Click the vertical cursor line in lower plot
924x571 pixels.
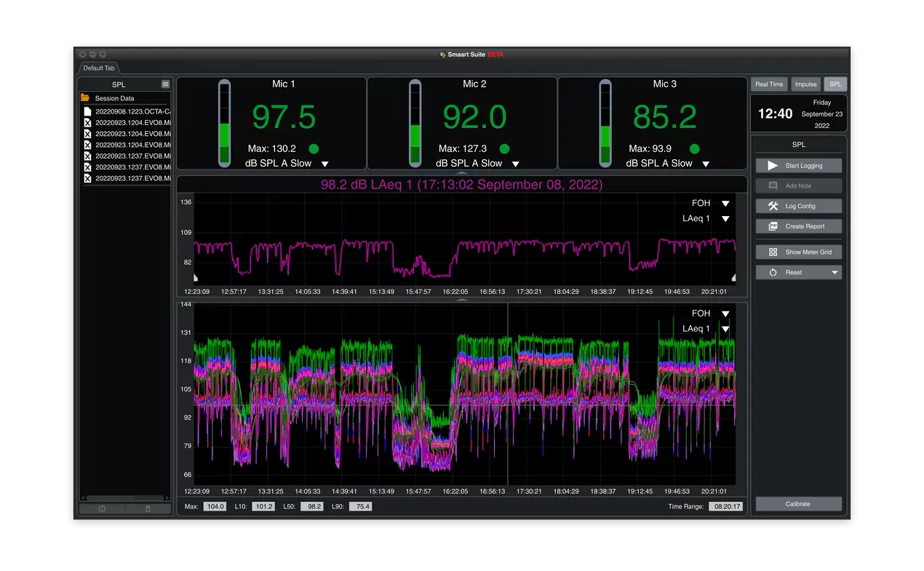click(x=508, y=394)
